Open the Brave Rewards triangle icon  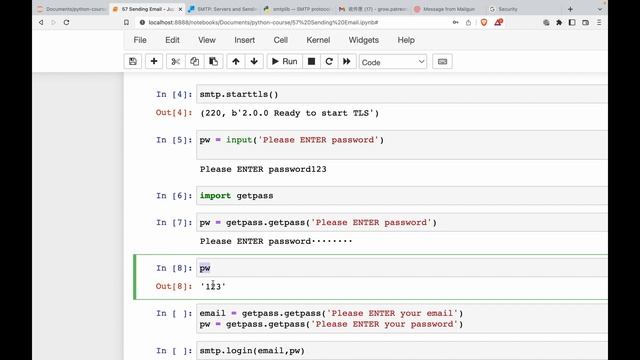(x=498, y=22)
